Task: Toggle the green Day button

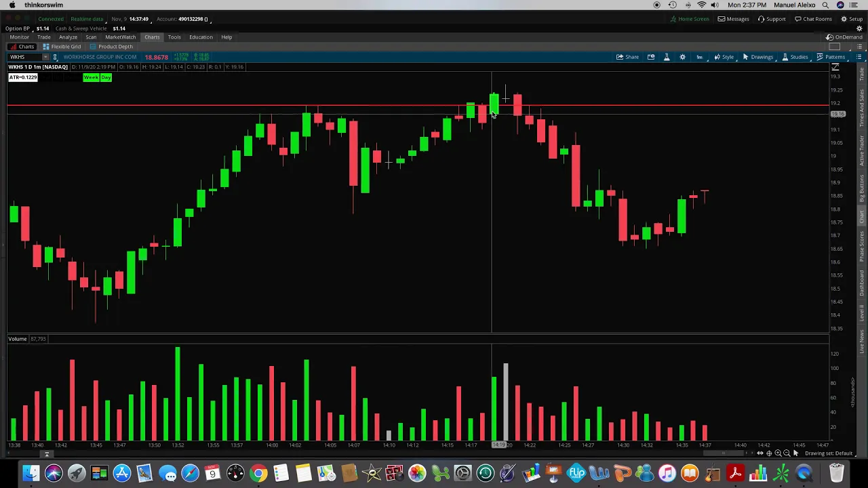Action: 106,78
